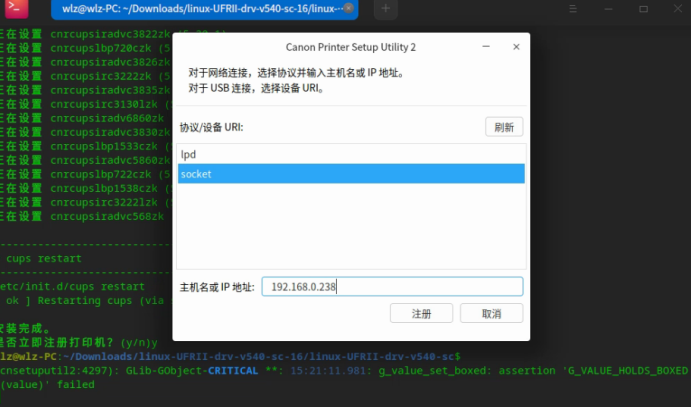Viewport: 692px width, 408px height.
Task: Close the Canon Printer Setup Utility dialog
Action: [516, 47]
